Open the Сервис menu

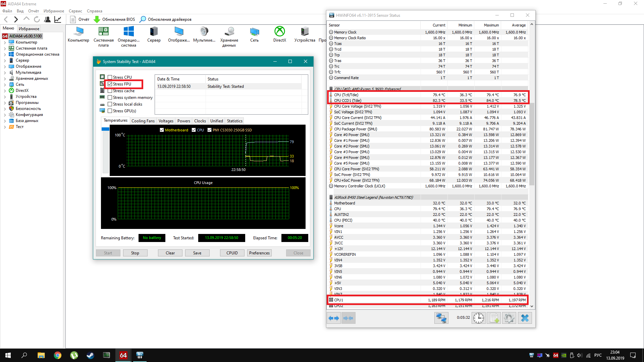click(x=75, y=11)
